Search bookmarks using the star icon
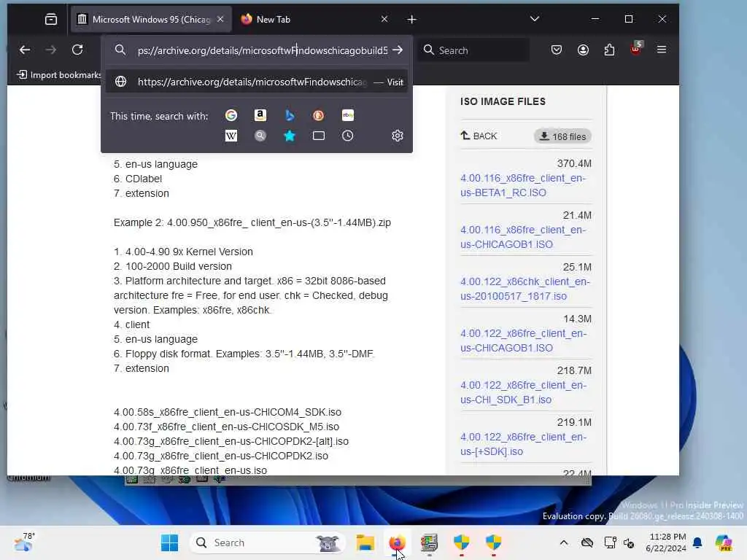Image resolution: width=747 pixels, height=560 pixels. (x=289, y=136)
